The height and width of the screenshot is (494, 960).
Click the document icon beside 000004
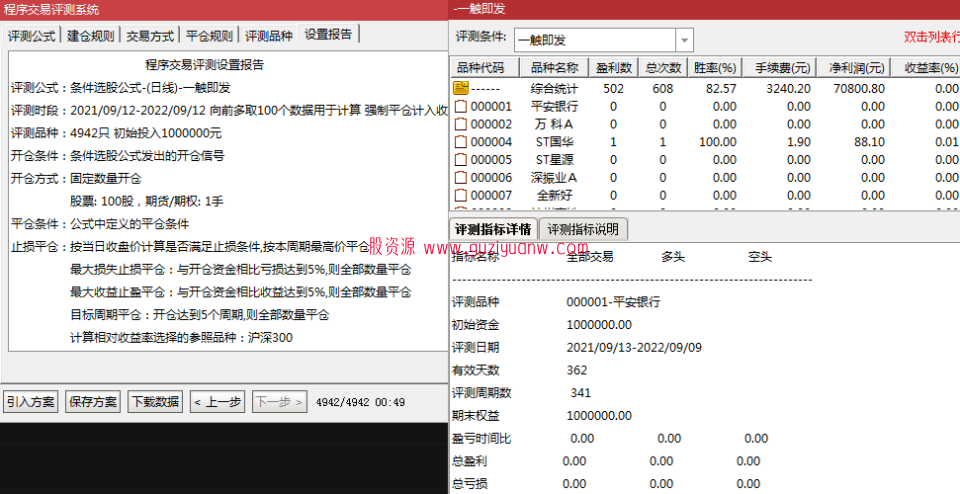(460, 142)
